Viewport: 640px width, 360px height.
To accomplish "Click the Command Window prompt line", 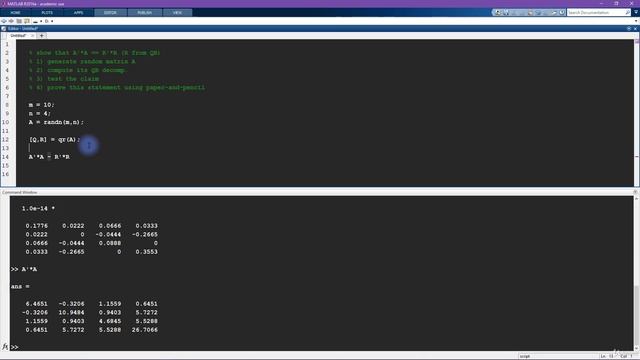I will click(322, 347).
